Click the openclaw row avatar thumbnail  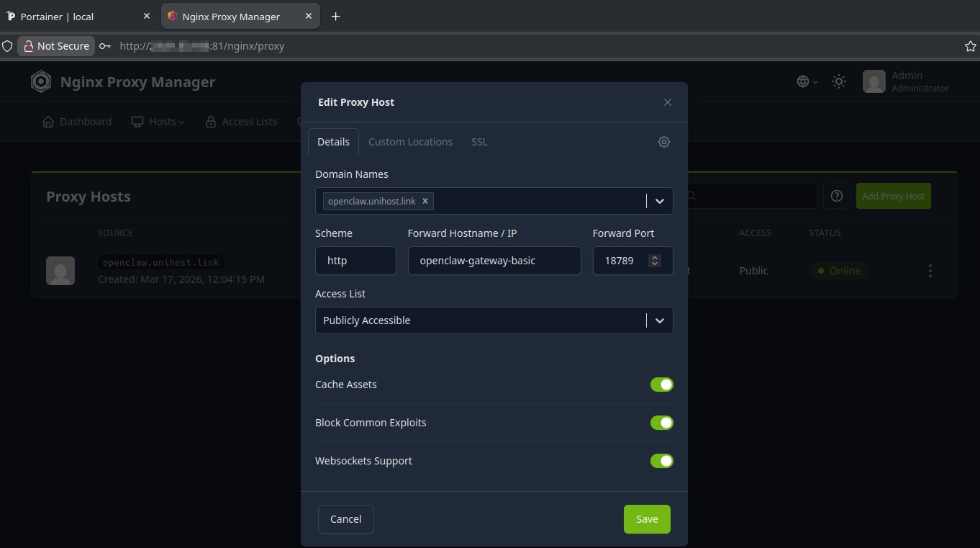pos(60,271)
